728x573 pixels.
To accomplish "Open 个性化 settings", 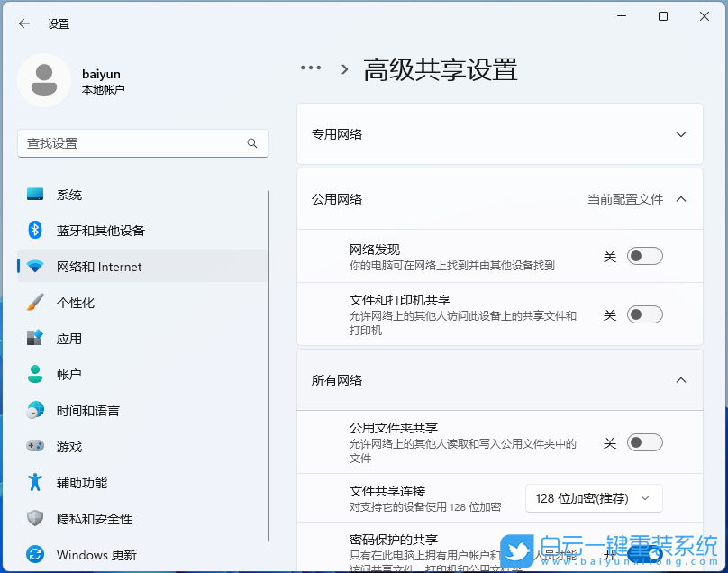I will tap(70, 302).
